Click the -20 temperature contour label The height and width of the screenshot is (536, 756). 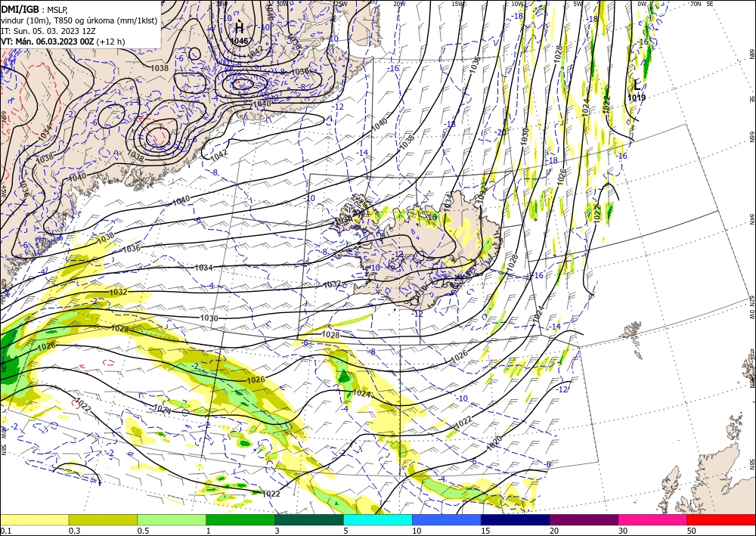(501, 132)
